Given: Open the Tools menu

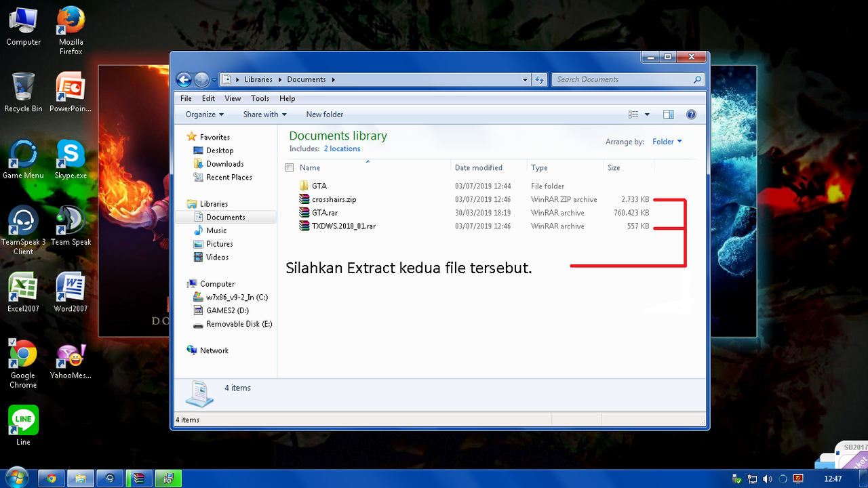Looking at the screenshot, I should [260, 98].
